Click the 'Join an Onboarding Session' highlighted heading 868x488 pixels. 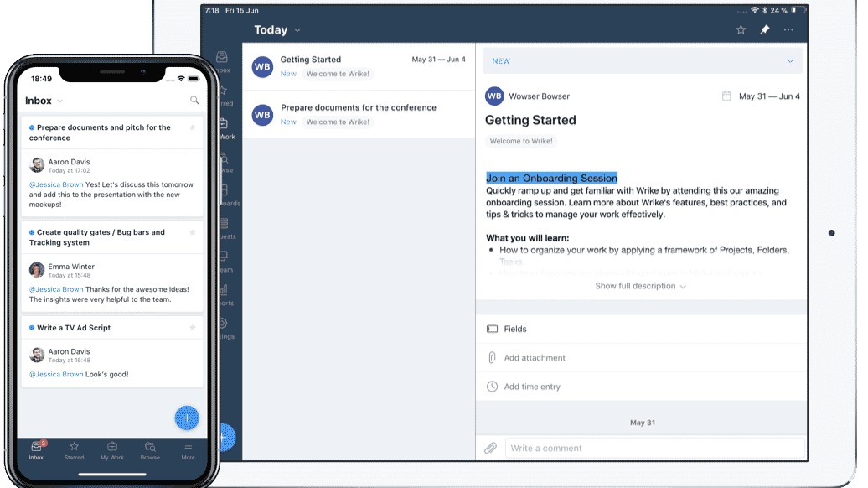pyautogui.click(x=551, y=178)
